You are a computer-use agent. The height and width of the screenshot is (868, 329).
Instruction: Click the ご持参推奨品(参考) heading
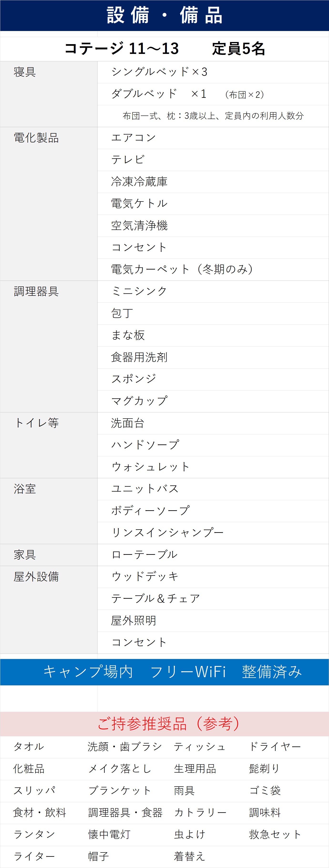click(x=168, y=723)
